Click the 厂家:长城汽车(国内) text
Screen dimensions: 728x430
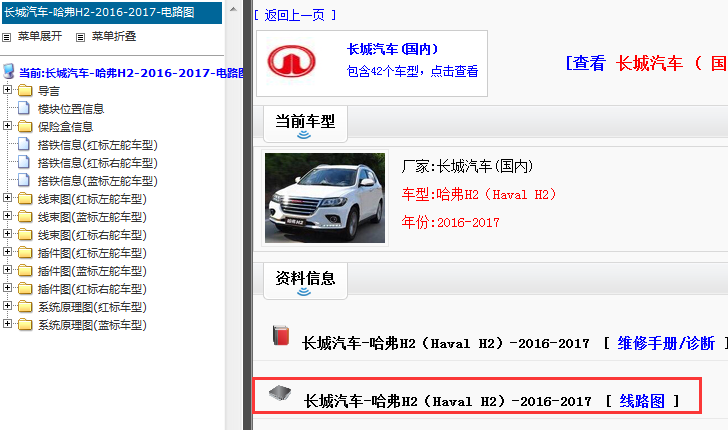pyautogui.click(x=467, y=166)
